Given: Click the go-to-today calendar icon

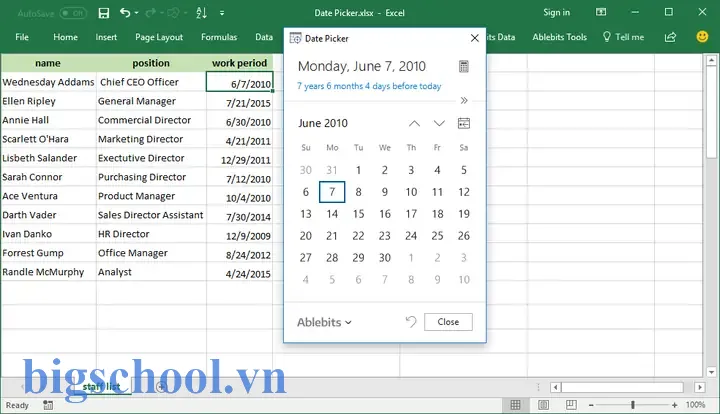Looking at the screenshot, I should coord(464,123).
